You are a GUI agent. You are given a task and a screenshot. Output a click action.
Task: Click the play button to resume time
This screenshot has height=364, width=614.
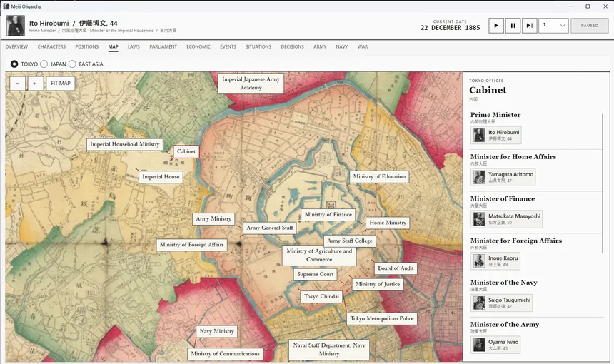coord(496,26)
